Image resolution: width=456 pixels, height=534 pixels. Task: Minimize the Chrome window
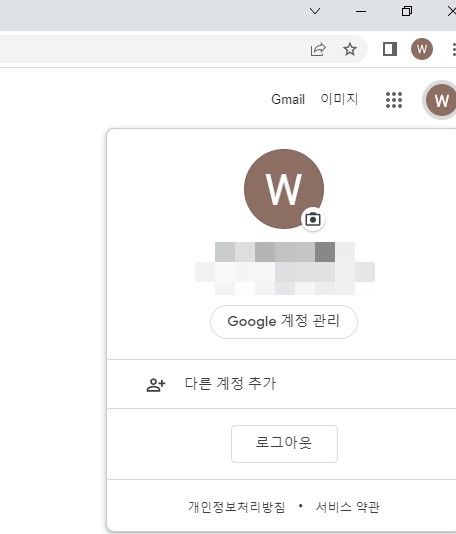click(x=361, y=11)
